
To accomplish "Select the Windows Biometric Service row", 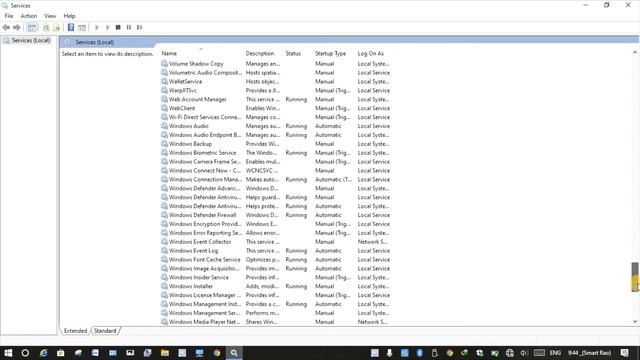I will pos(276,153).
